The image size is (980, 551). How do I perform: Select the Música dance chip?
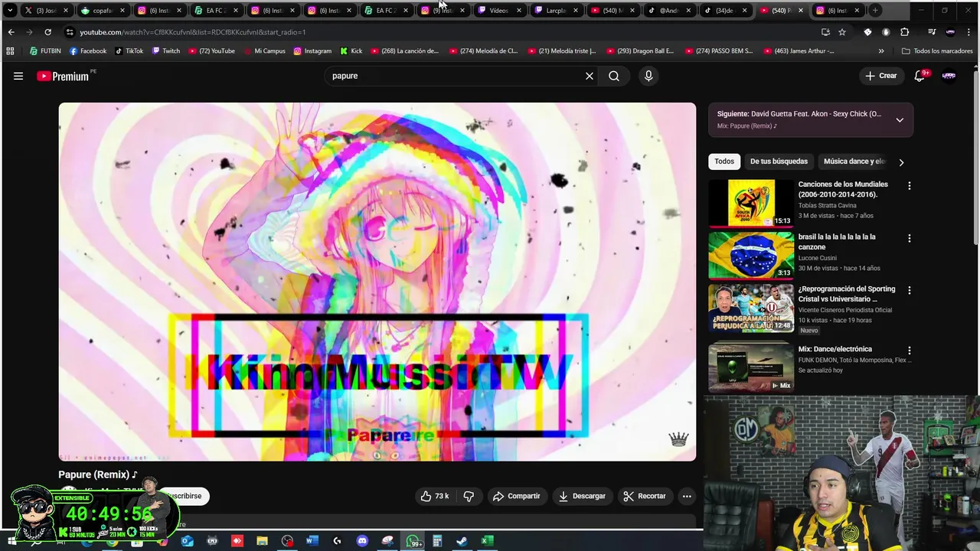pyautogui.click(x=854, y=161)
